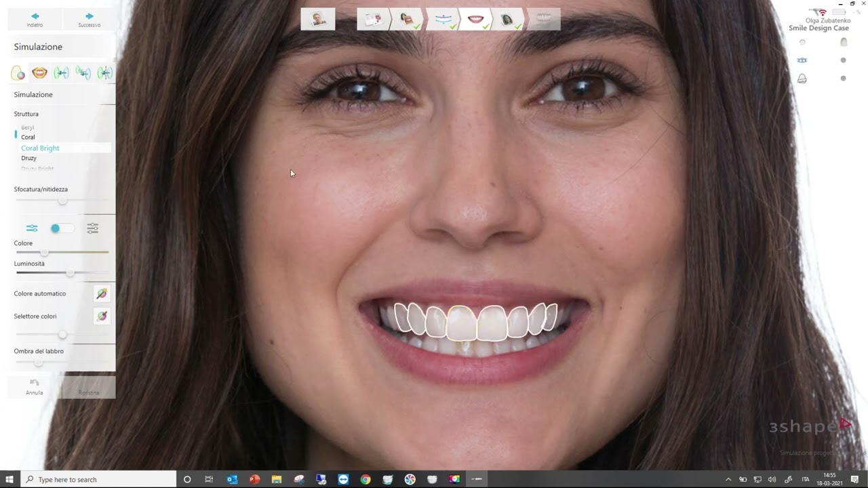Open the face preview workflow step
The height and width of the screenshot is (488, 868).
(x=508, y=19)
